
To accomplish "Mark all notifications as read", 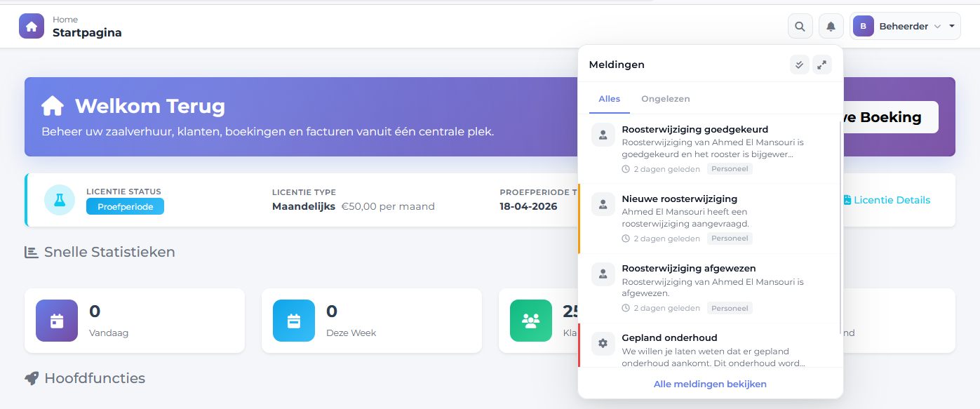I will click(x=799, y=64).
